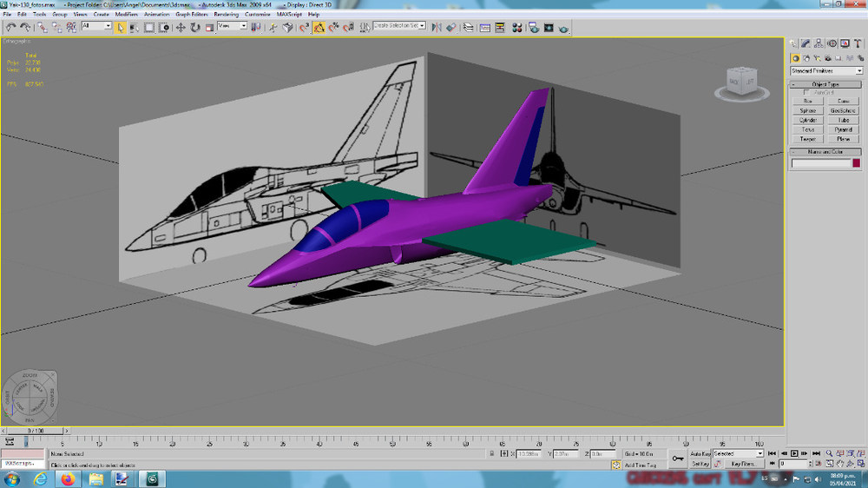Open the Standard Primitives dropdown
Screen dimensions: 868x488
coord(826,71)
